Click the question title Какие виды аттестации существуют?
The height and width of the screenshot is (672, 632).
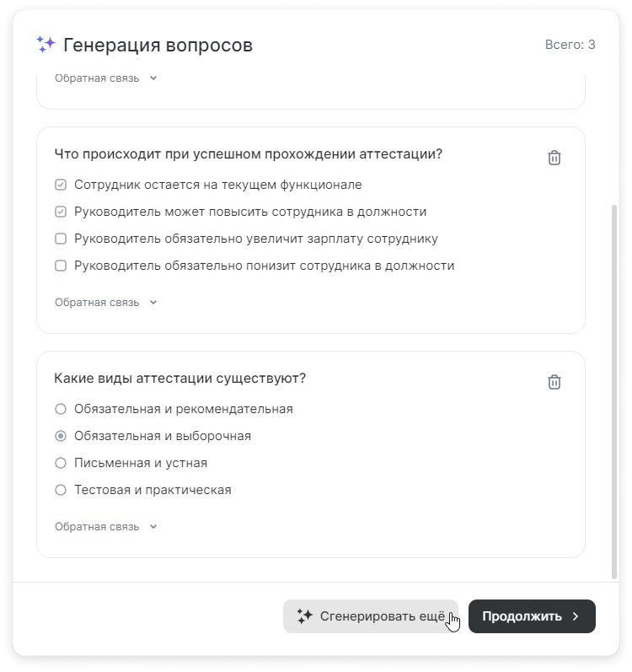179,379
